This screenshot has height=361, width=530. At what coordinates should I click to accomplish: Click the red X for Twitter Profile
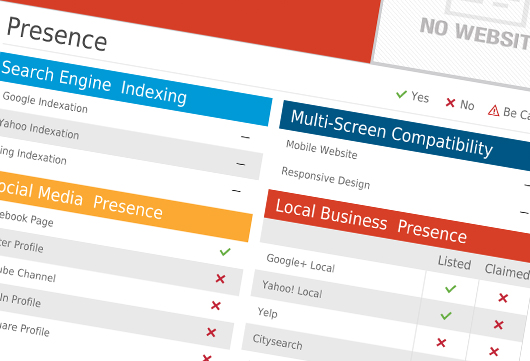click(x=220, y=279)
